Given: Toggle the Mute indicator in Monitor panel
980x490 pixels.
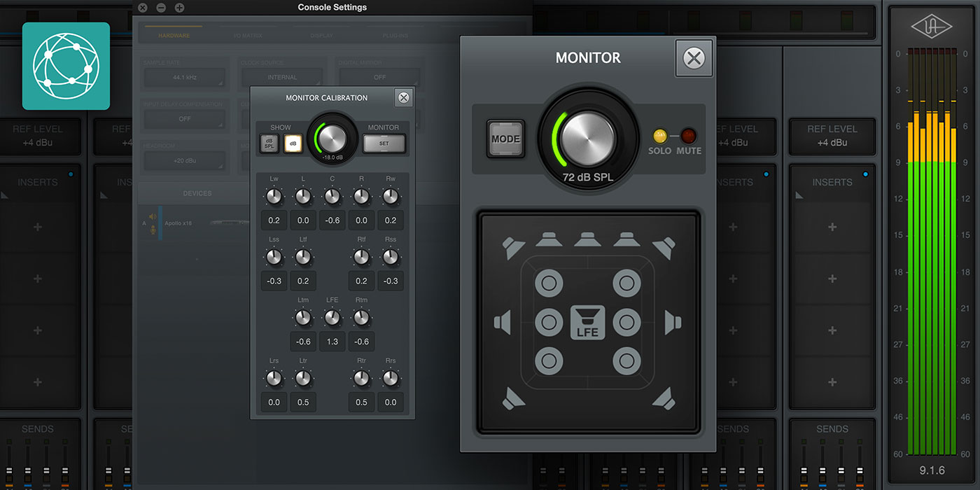Looking at the screenshot, I should (x=689, y=136).
